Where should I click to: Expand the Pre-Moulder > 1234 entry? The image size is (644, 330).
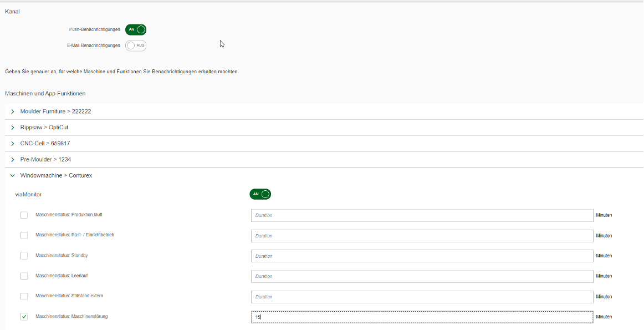tap(324, 159)
